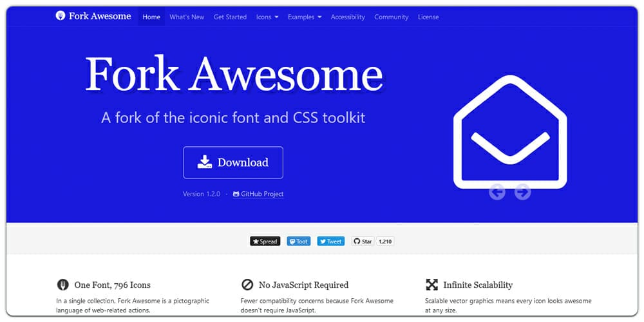Viewport: 644px width, 322px height.
Task: Click the fork icon beside One Font, 796 Icons
Action: [63, 285]
